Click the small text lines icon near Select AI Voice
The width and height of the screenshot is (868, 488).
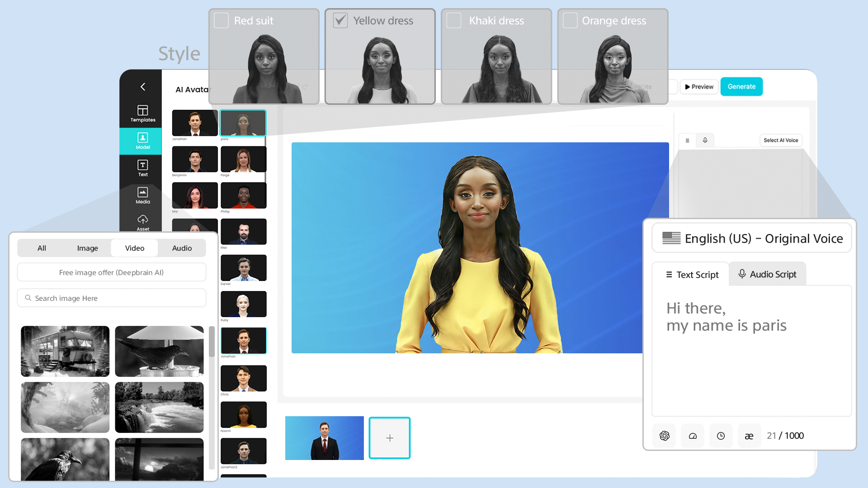(687, 140)
